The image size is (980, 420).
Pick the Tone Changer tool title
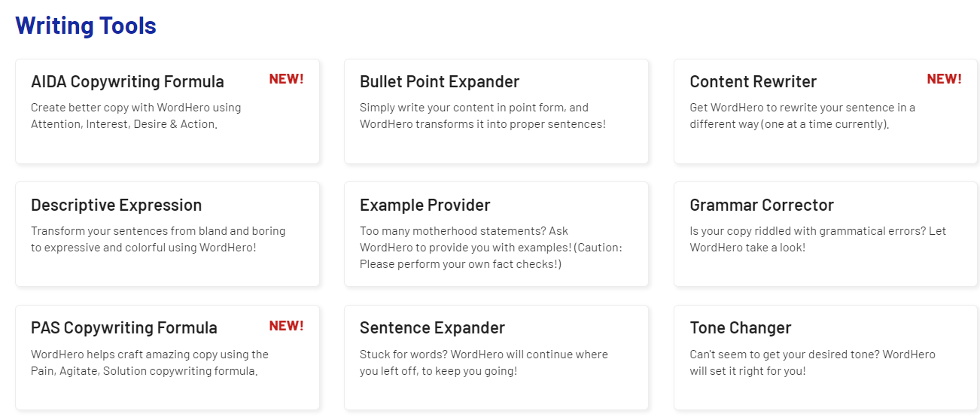click(740, 328)
